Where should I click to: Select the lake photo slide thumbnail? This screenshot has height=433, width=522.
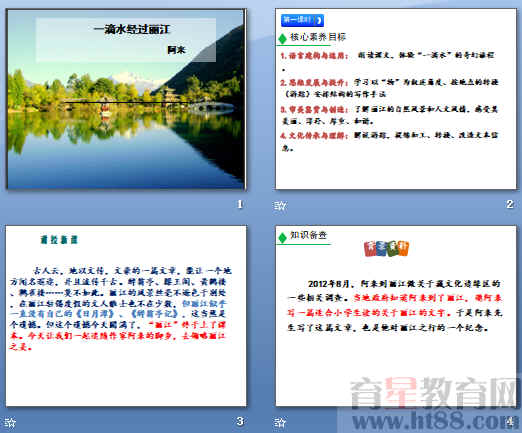click(126, 99)
